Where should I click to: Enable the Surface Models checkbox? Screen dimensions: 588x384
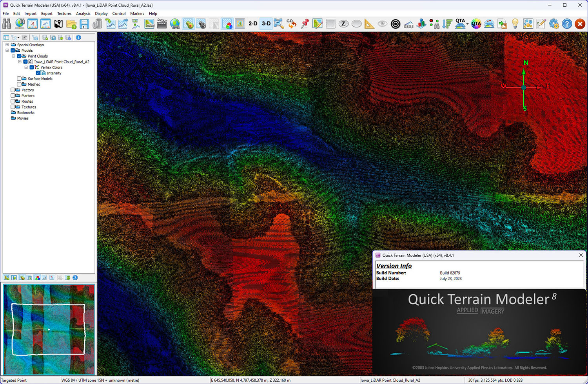click(x=19, y=79)
